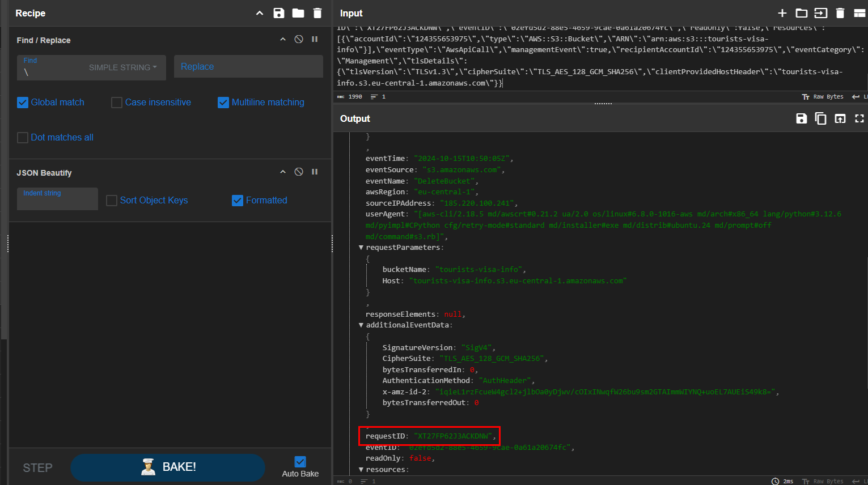
Task: Disable the Find / Replace operation
Action: click(299, 40)
